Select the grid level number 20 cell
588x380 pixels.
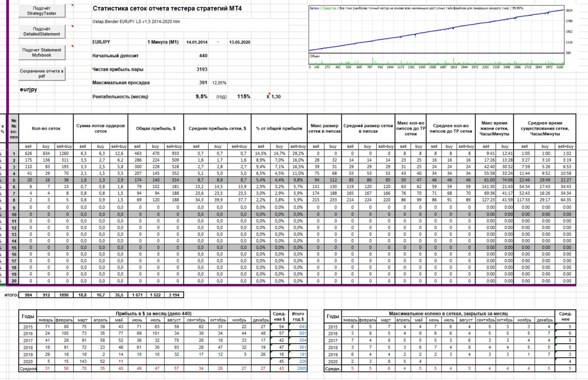click(14, 281)
